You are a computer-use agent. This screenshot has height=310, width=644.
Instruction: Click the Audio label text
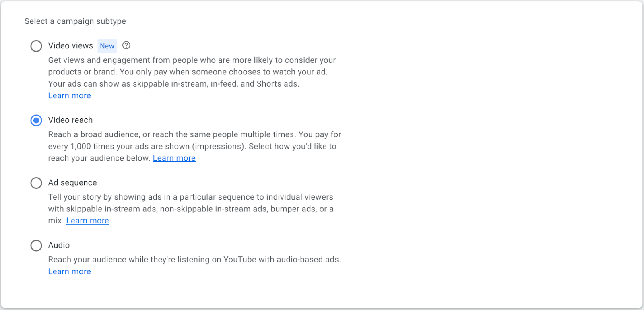(x=59, y=245)
